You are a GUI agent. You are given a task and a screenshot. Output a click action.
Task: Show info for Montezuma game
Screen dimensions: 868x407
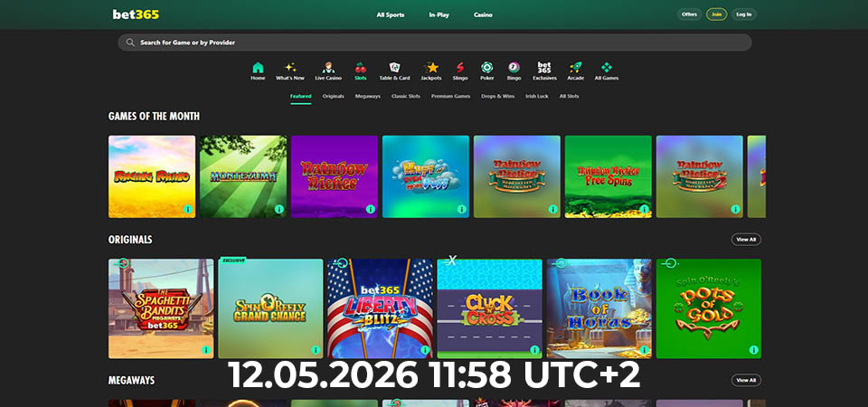pos(279,209)
